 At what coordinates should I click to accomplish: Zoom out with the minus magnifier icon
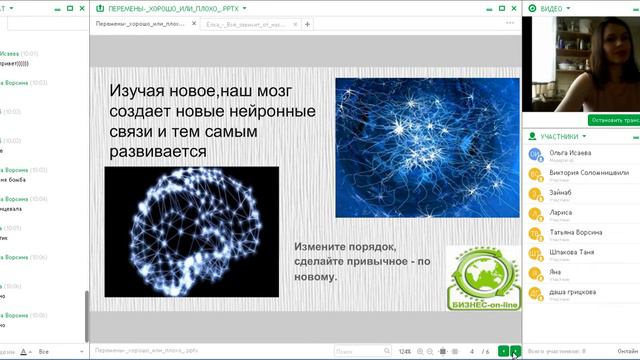point(430,351)
